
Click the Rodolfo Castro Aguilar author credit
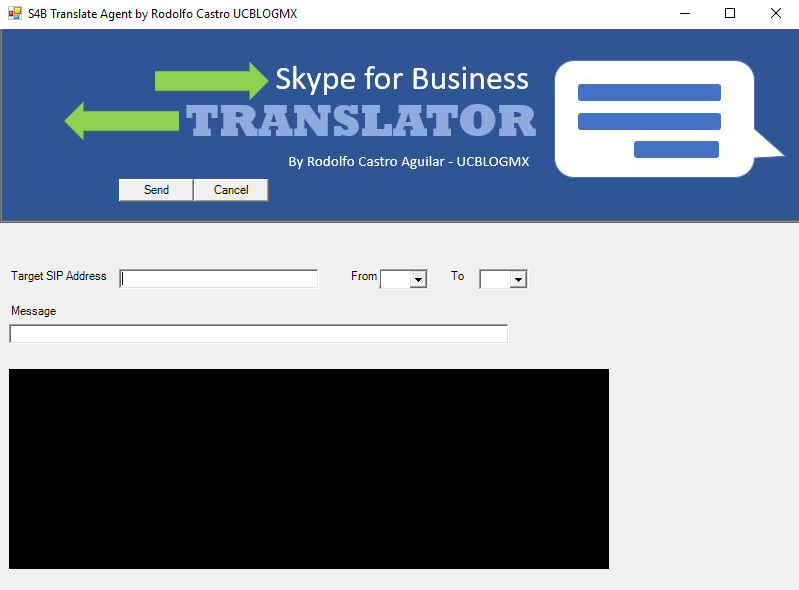(x=408, y=161)
